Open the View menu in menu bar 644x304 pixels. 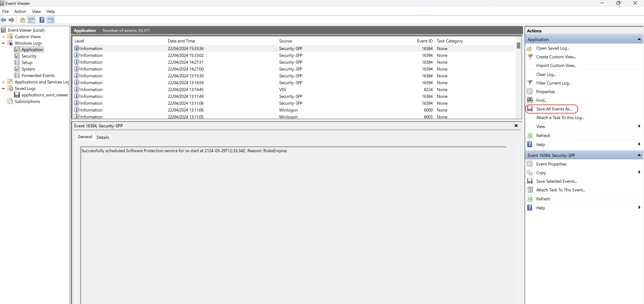point(36,12)
